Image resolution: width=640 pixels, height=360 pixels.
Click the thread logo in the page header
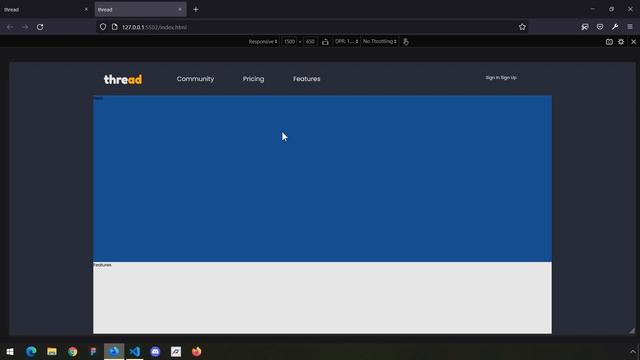[x=123, y=79]
